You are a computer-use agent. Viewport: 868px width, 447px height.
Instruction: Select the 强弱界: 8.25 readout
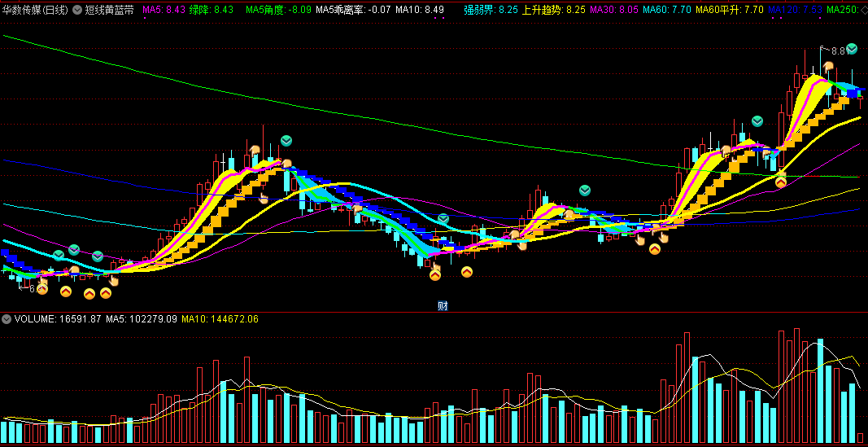491,10
